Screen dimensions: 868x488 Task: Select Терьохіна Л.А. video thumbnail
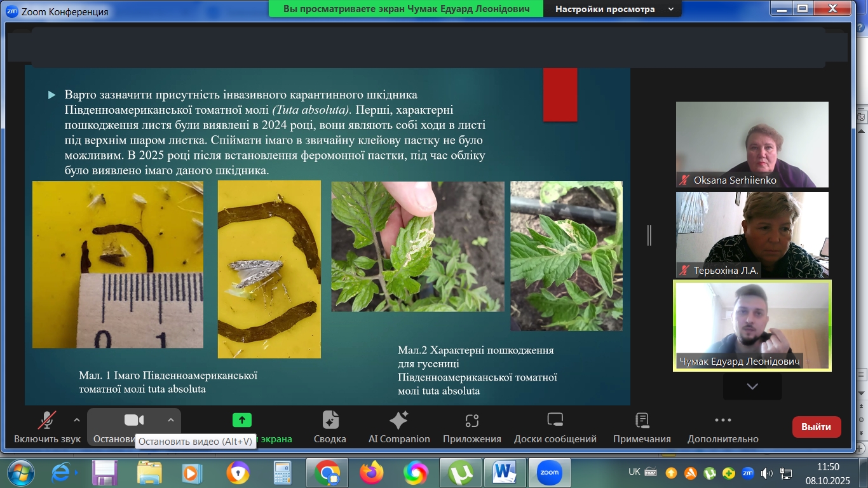coord(752,234)
